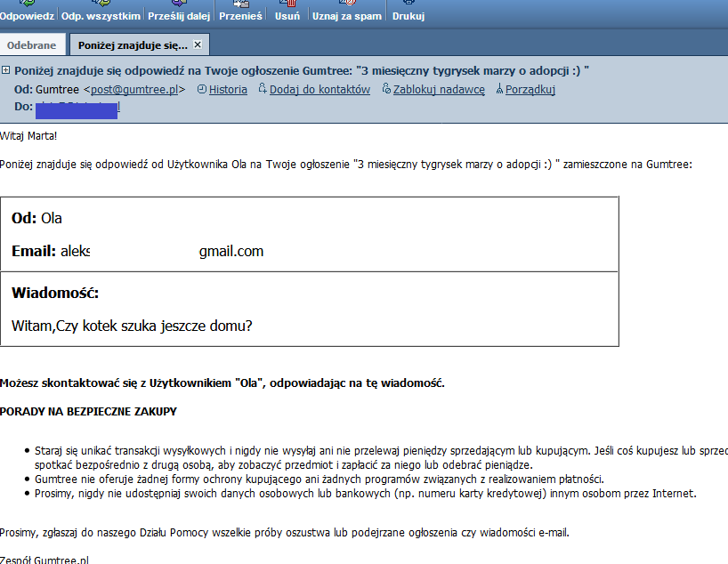Click the clock icon beside Historia
Image resolution: width=728 pixels, height=564 pixels.
click(x=201, y=89)
